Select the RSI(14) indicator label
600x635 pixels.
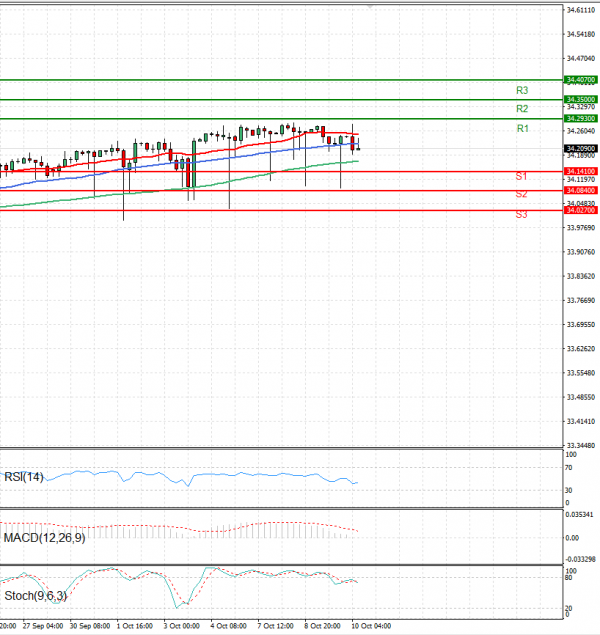[23, 477]
